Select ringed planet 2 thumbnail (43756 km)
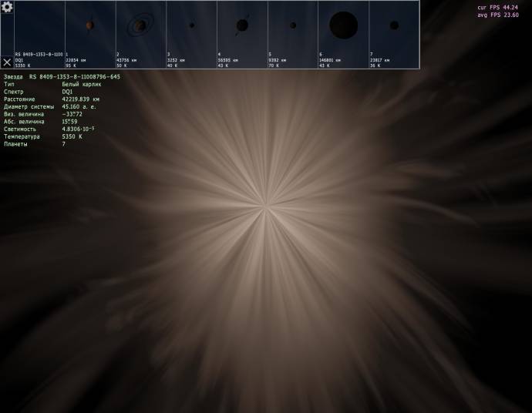532x413 pixels. 141,34
